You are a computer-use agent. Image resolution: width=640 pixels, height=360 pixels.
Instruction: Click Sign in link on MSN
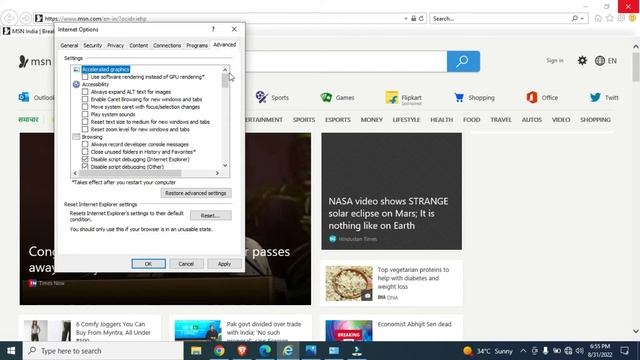[555, 60]
